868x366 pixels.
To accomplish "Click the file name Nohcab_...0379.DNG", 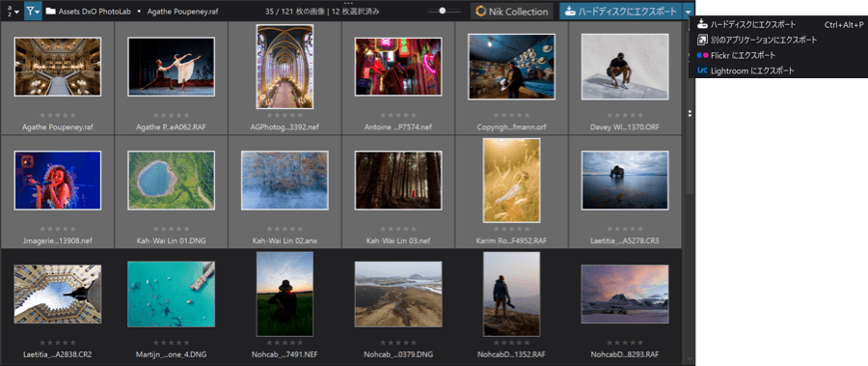I will pos(398,354).
